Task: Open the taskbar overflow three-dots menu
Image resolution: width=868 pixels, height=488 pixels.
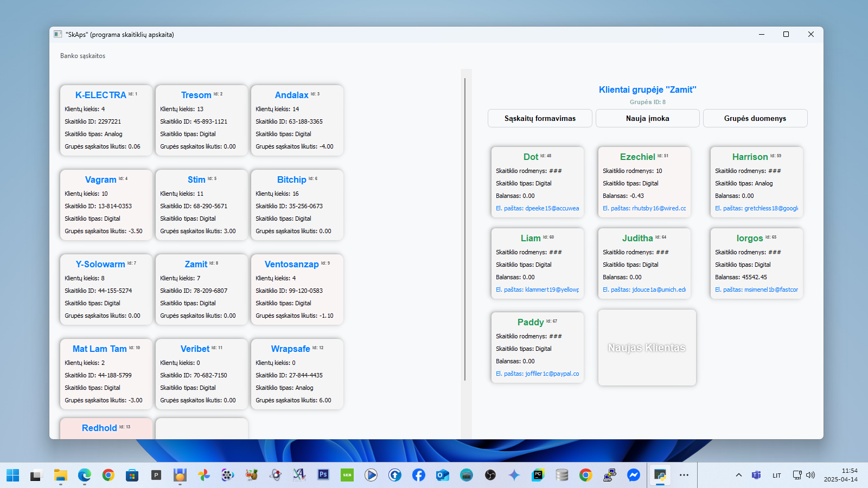Action: coord(684,476)
